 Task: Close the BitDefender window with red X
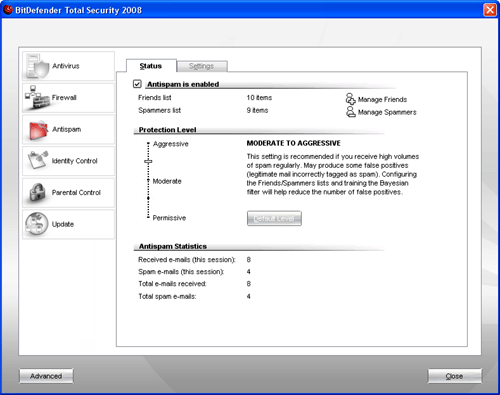tap(490, 10)
